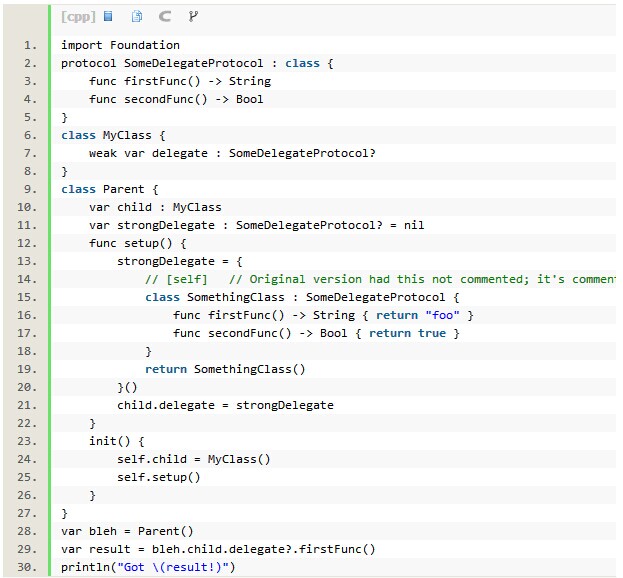Click the 'self.setup()' call
Image resolution: width=623 pixels, height=578 pixels.
(158, 477)
